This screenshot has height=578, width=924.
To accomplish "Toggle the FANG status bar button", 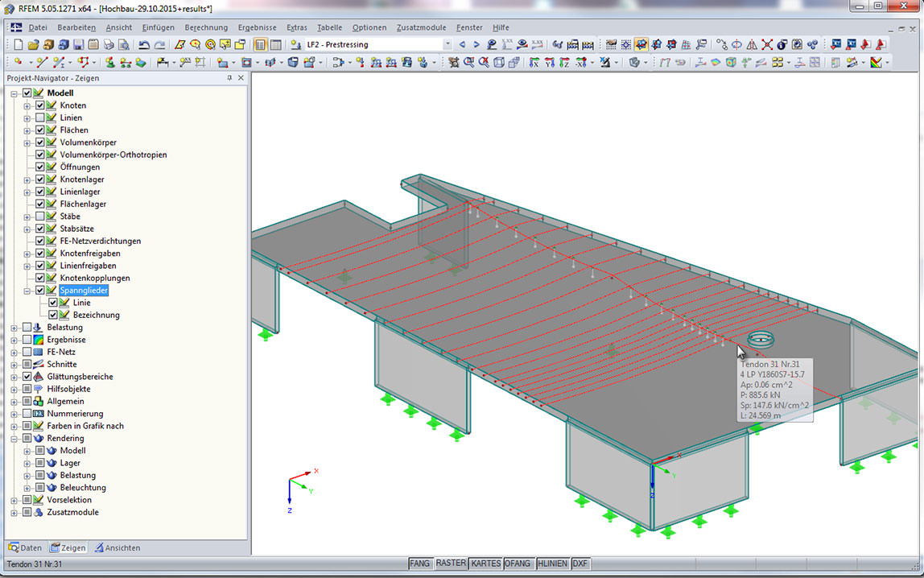I will click(419, 564).
